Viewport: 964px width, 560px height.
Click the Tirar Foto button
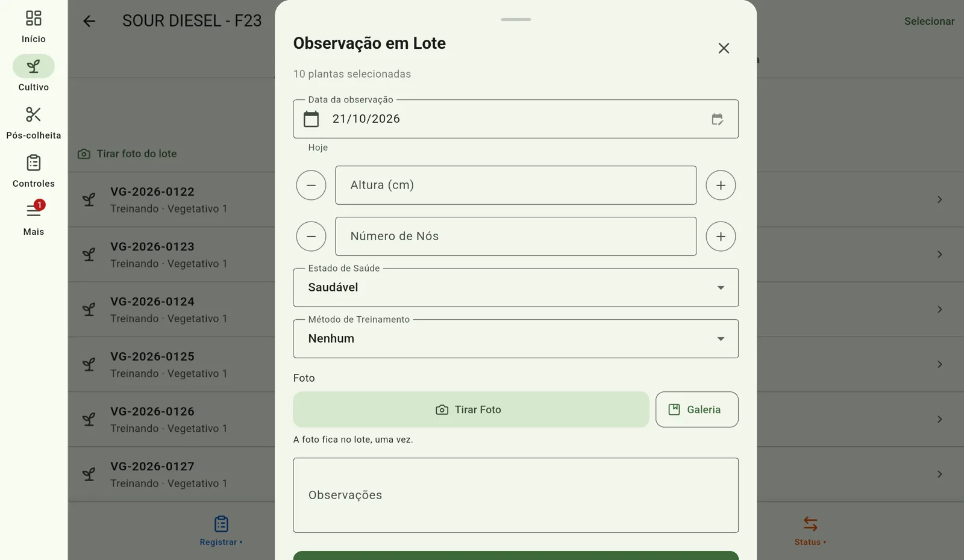tap(471, 409)
